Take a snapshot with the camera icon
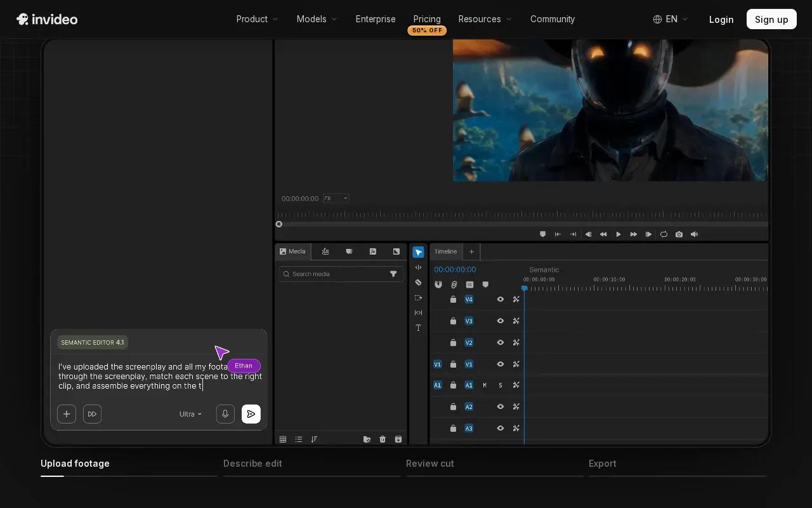 679,234
